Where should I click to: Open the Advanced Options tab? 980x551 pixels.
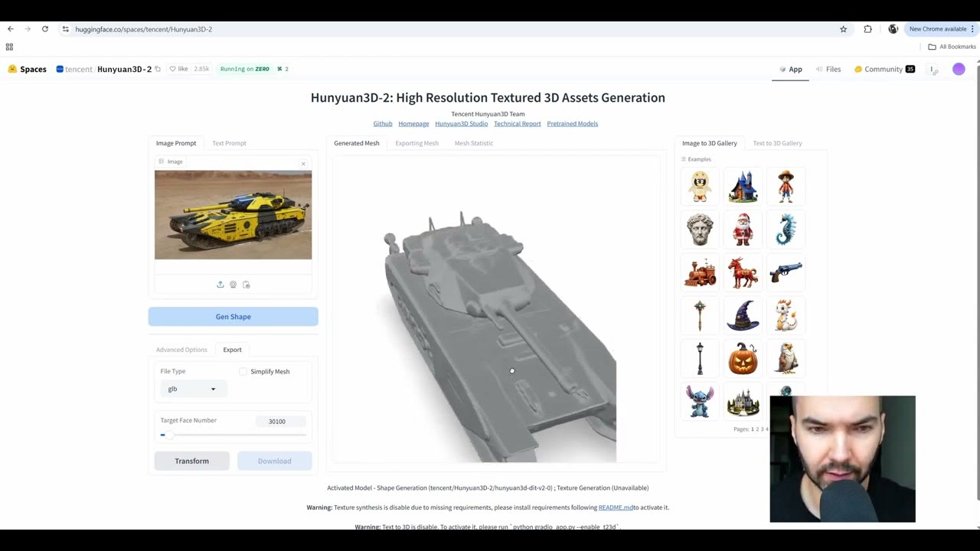(x=181, y=350)
